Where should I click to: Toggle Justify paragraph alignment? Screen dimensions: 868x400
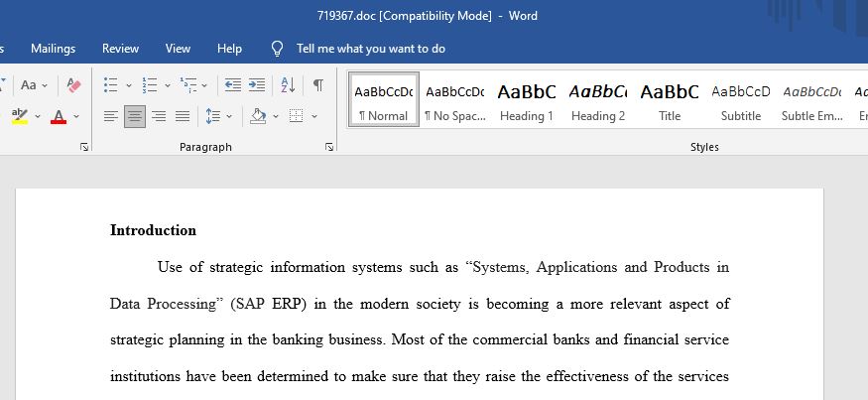pyautogui.click(x=183, y=116)
